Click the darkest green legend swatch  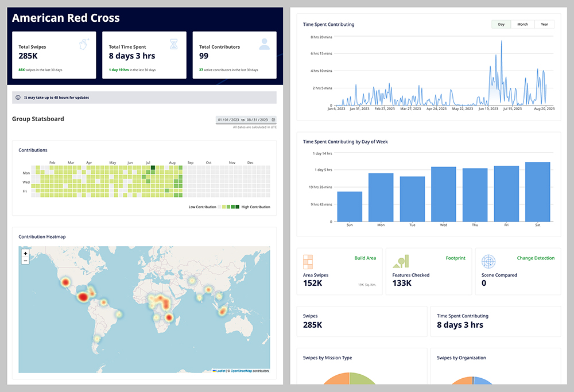(237, 207)
